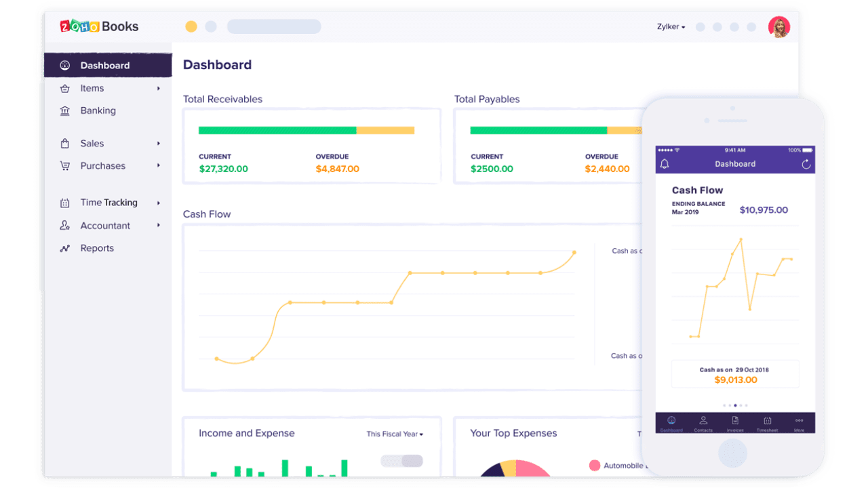Click the Accountant person icon
This screenshot has height=488, width=868.
pyautogui.click(x=65, y=226)
